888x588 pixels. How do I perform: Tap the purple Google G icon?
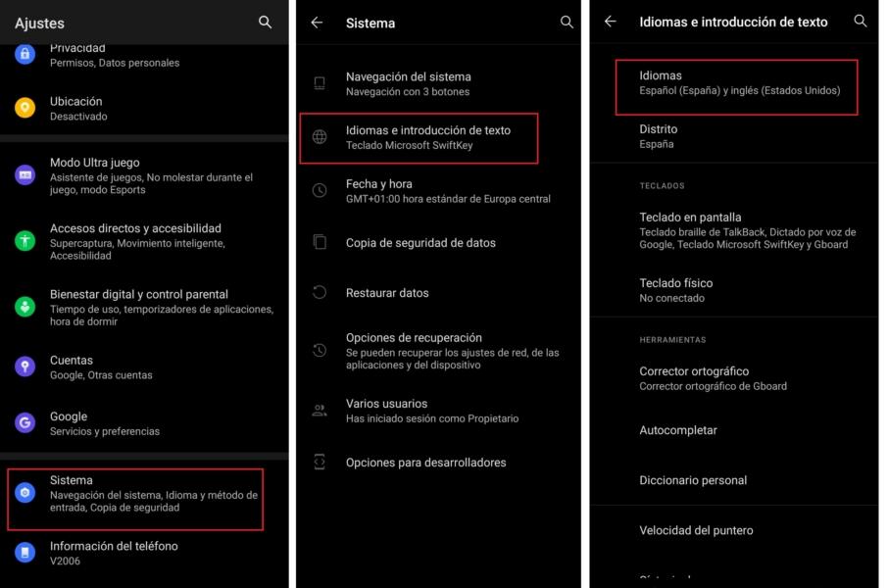pos(25,422)
